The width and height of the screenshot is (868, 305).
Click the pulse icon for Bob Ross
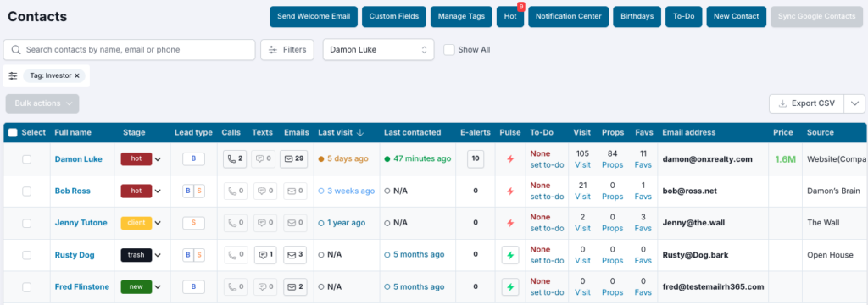coord(510,191)
